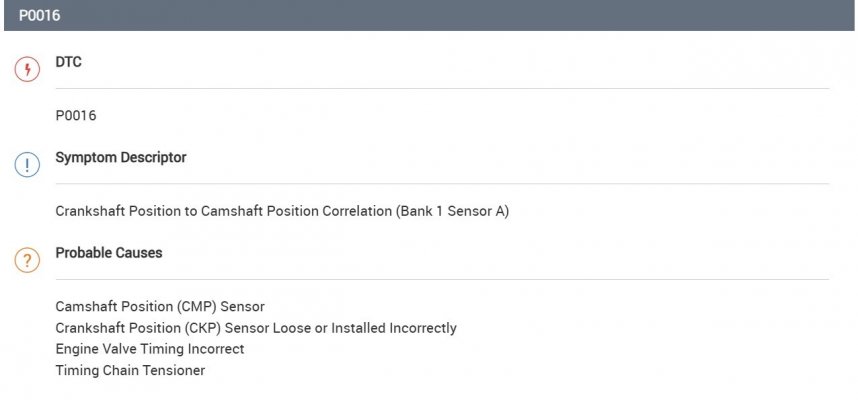The width and height of the screenshot is (858, 400).
Task: Click the '(CKP)' abbreviation text
Action: pyautogui.click(x=201, y=328)
